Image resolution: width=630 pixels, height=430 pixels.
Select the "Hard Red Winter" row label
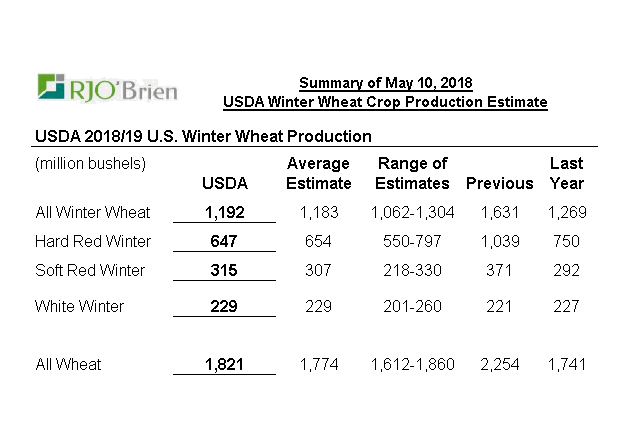pos(92,241)
